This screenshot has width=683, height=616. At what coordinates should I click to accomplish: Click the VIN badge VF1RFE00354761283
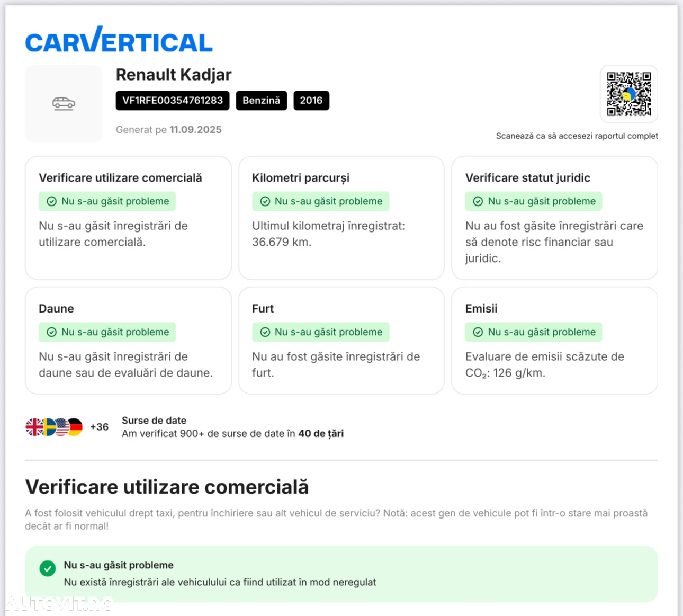pos(173,101)
